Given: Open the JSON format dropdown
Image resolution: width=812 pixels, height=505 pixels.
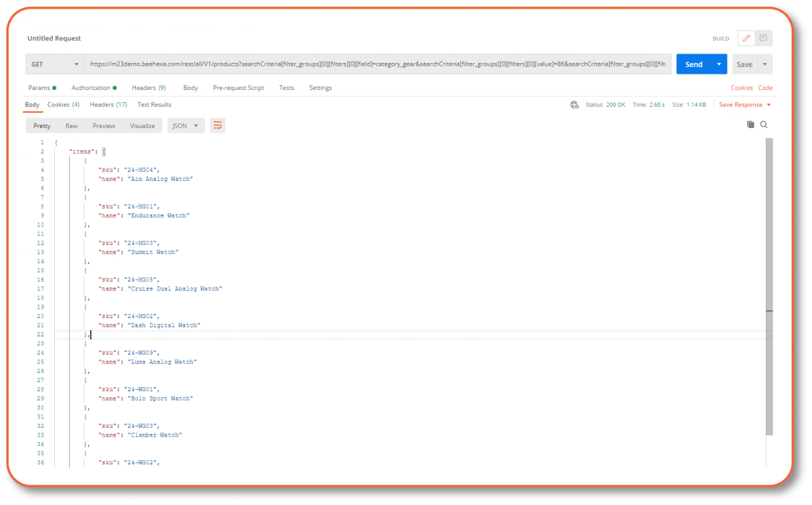Looking at the screenshot, I should (x=185, y=125).
